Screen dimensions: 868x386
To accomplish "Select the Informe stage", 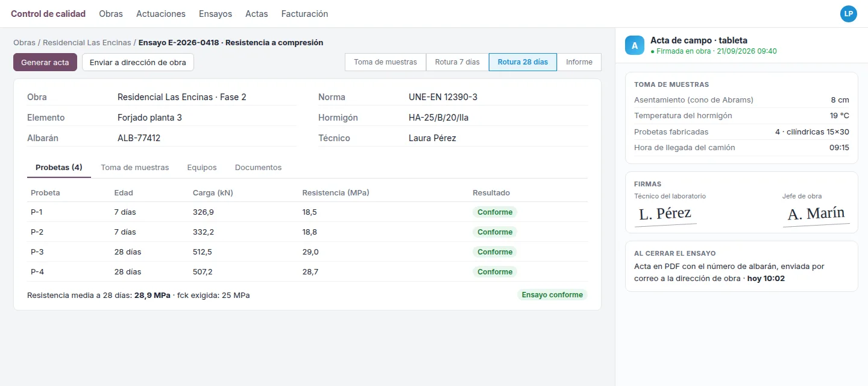I will coord(579,62).
